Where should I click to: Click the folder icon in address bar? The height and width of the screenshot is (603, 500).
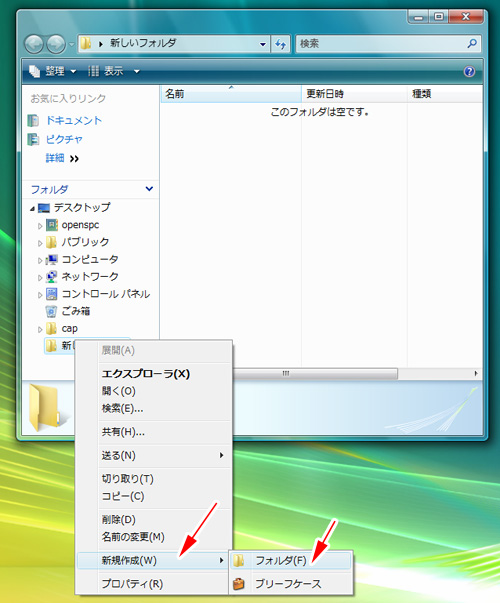[86, 43]
